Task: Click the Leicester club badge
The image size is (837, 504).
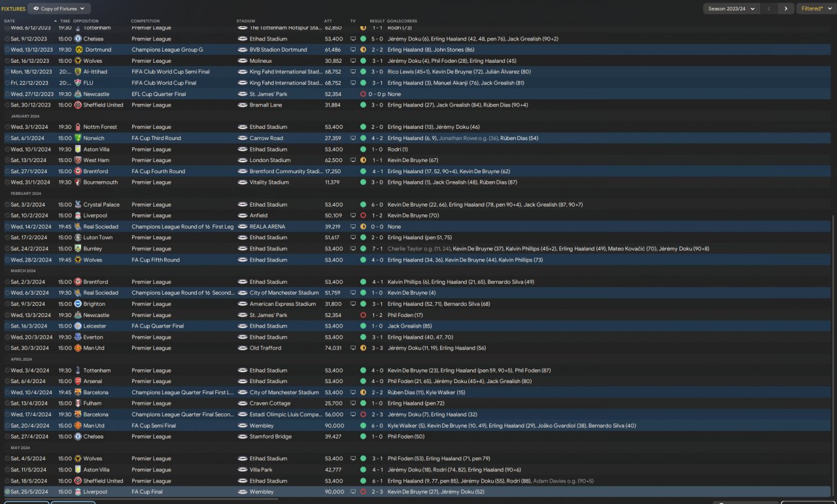Action: (78, 326)
